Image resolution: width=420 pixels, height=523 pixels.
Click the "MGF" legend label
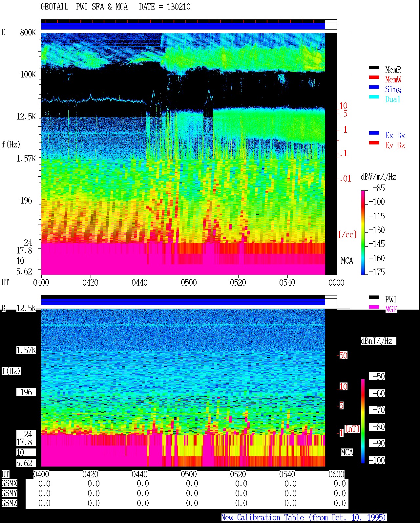coord(391,309)
